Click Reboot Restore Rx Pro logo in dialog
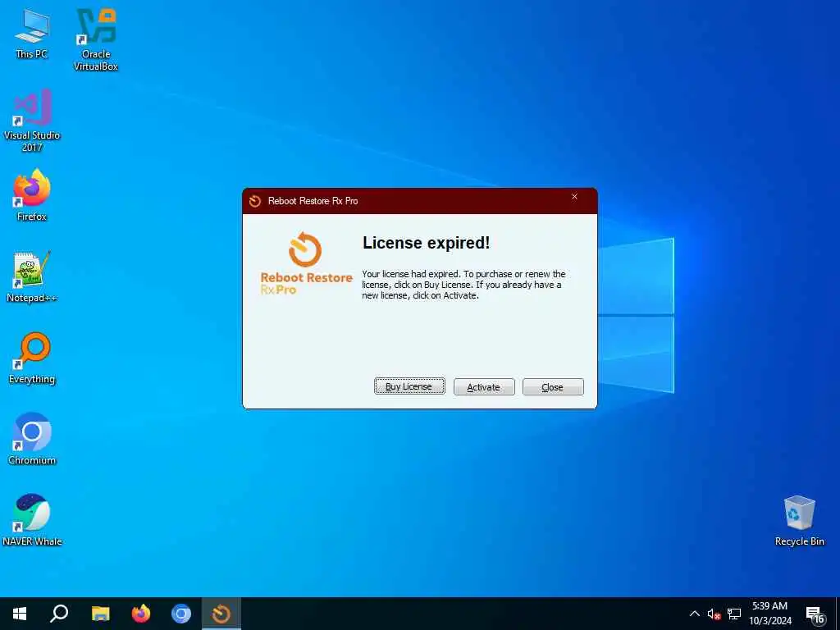The height and width of the screenshot is (630, 840). (306, 263)
